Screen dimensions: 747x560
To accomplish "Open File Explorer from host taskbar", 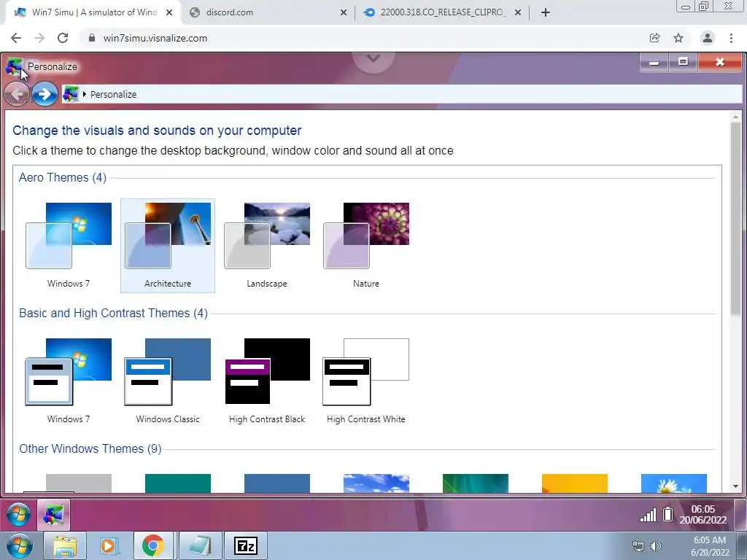I will 65,545.
